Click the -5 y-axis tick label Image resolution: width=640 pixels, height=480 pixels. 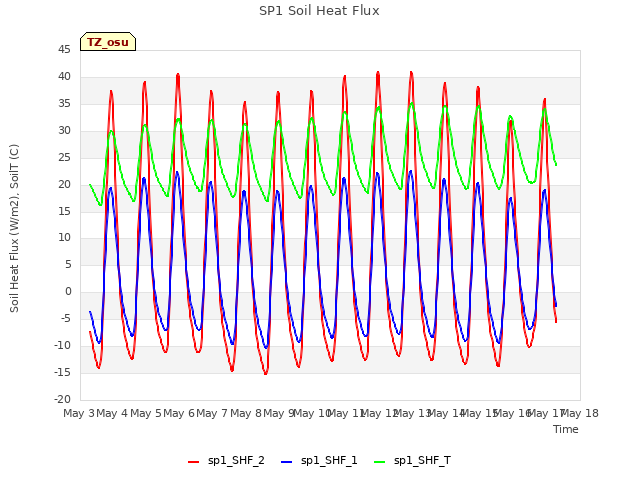[66, 319]
